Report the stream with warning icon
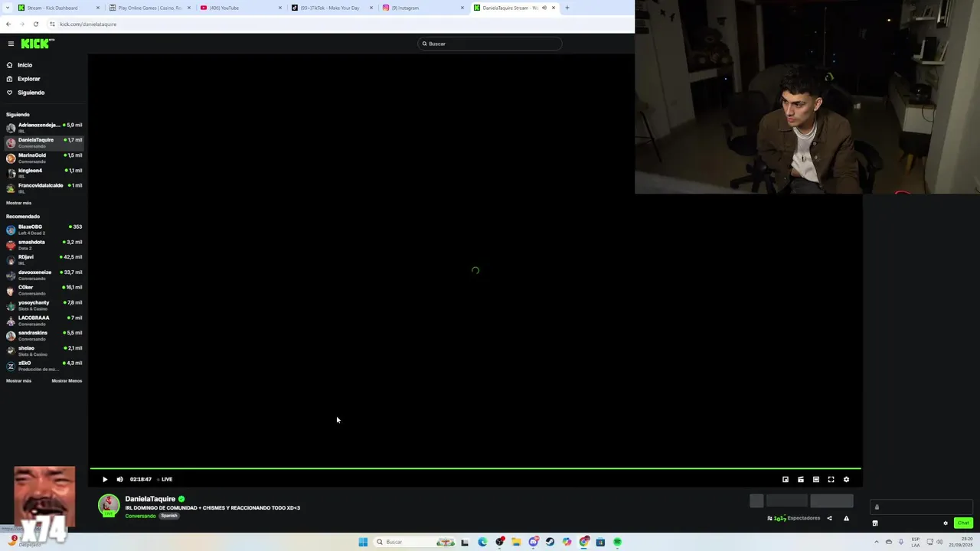 846,518
